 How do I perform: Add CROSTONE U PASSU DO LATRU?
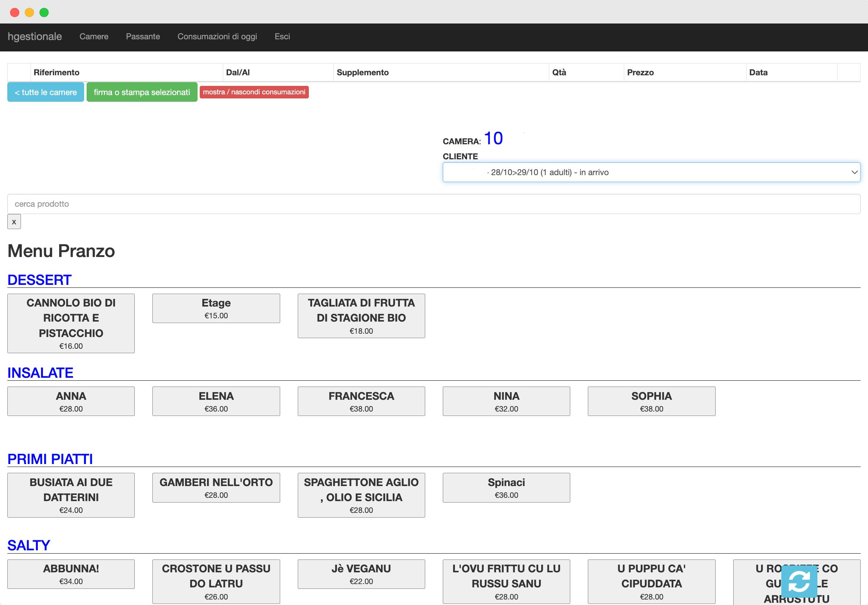click(x=216, y=582)
